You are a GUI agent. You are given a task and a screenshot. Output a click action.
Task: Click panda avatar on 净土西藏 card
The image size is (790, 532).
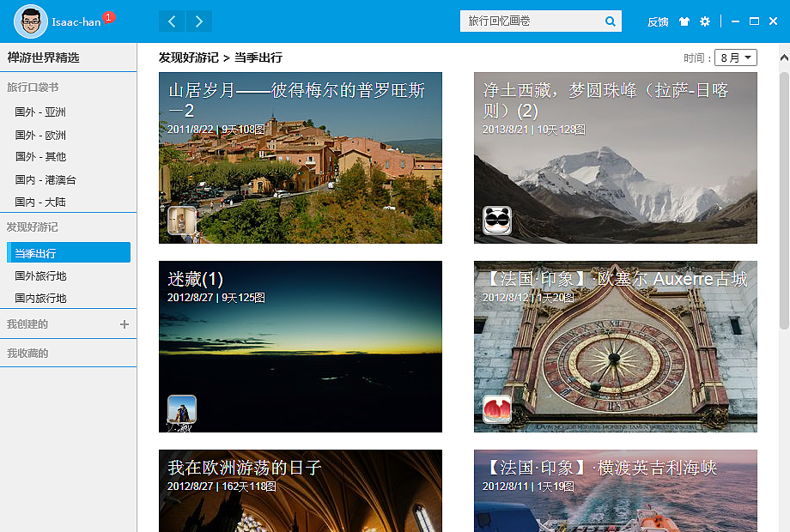point(497,221)
